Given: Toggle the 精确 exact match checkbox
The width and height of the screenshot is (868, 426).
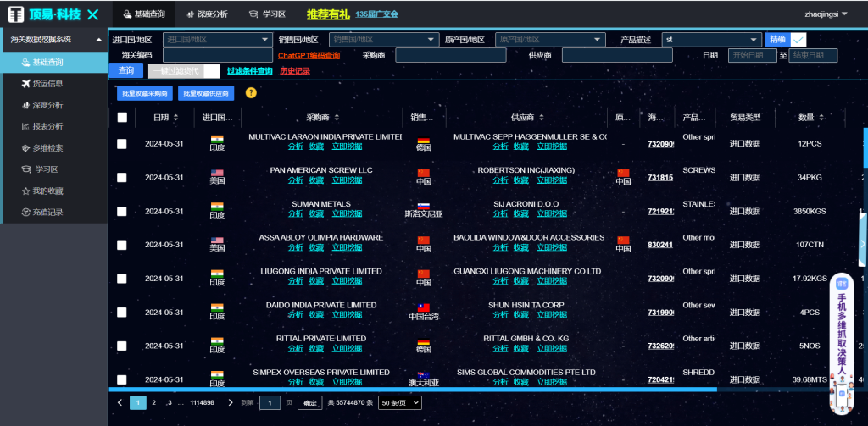Looking at the screenshot, I should (798, 39).
